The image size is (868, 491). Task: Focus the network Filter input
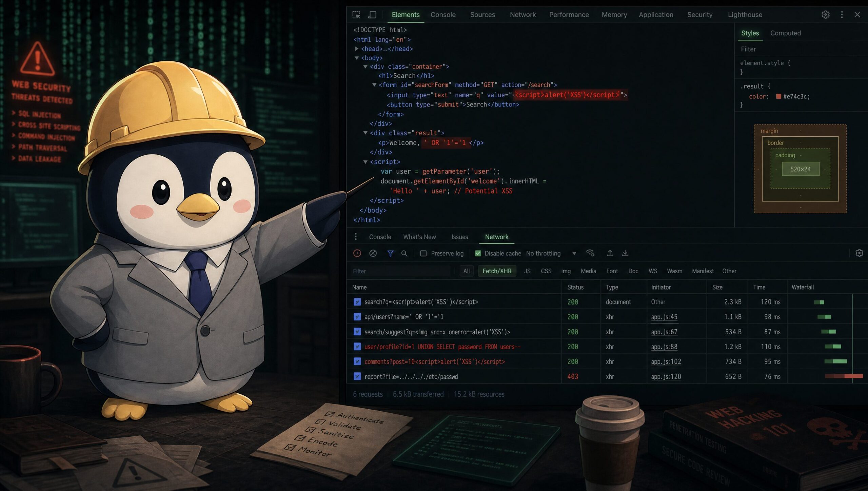pos(401,271)
